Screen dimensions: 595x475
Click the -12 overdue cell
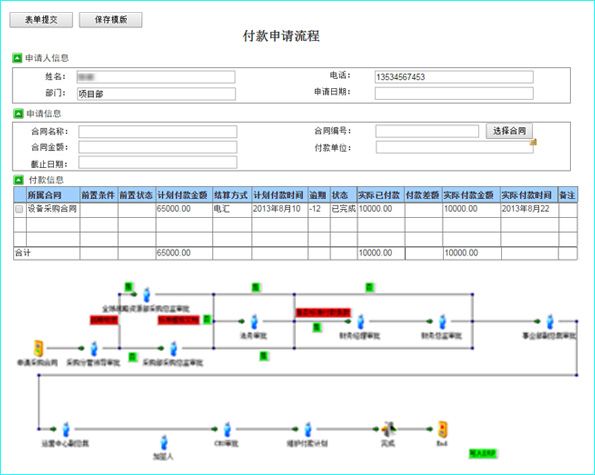tap(319, 209)
